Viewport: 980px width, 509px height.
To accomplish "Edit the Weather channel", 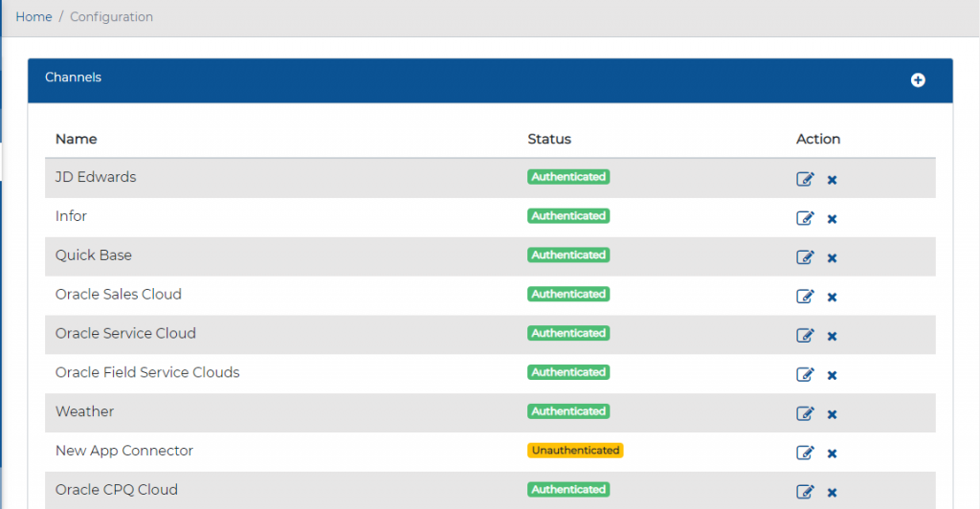I will [x=805, y=413].
